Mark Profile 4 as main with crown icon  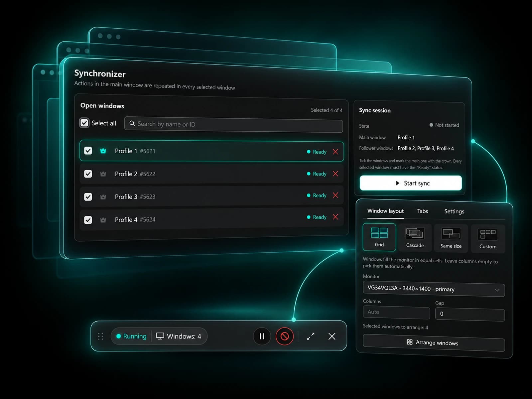103,220
